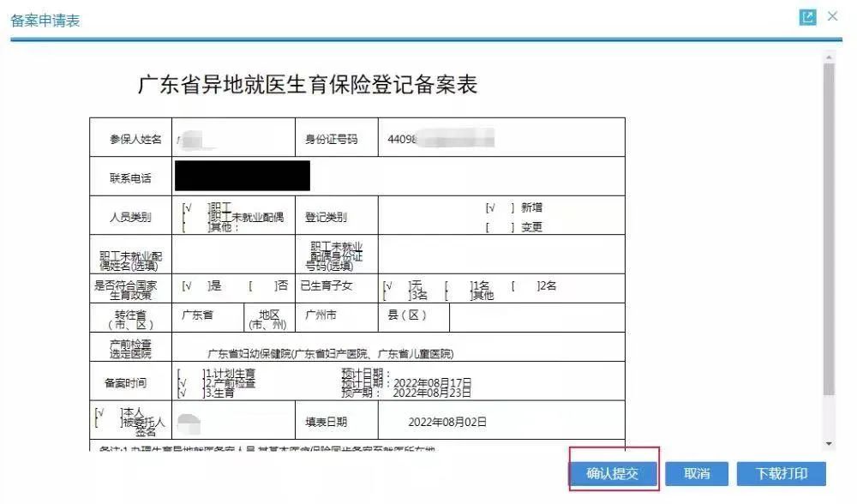Image resolution: width=857 pixels, height=504 pixels.
Task: Check the 2名 option for 已生育子女
Action: tap(524, 285)
